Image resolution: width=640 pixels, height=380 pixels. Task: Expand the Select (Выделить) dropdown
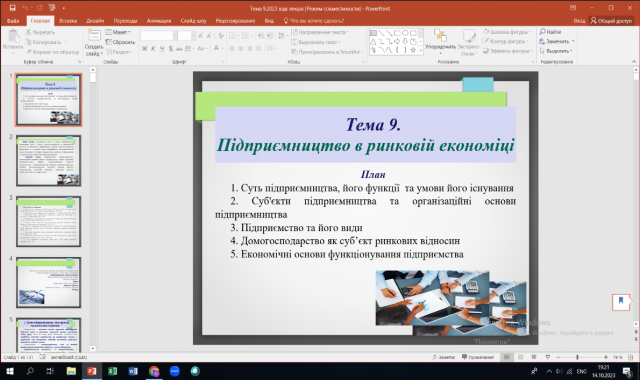coord(556,51)
